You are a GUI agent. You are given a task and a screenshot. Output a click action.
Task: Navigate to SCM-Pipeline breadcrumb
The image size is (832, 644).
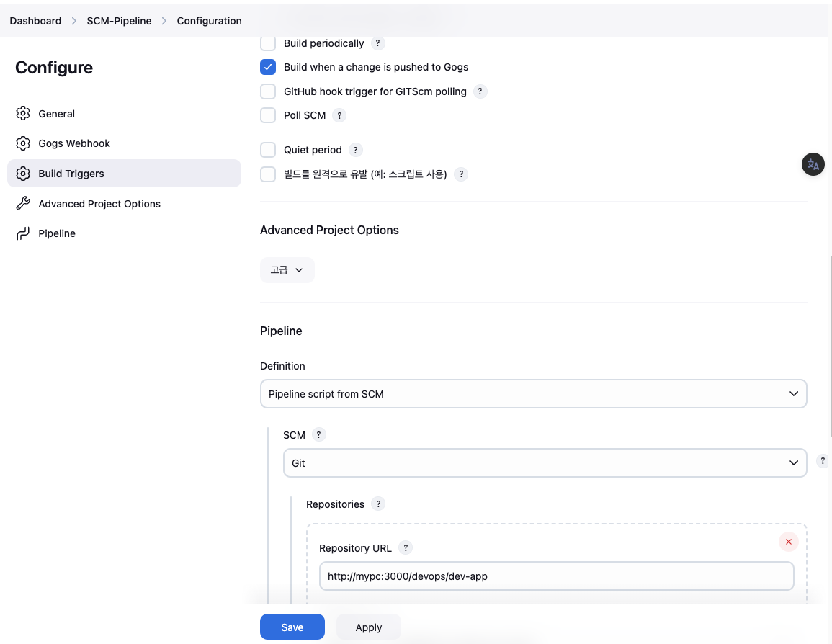point(119,21)
